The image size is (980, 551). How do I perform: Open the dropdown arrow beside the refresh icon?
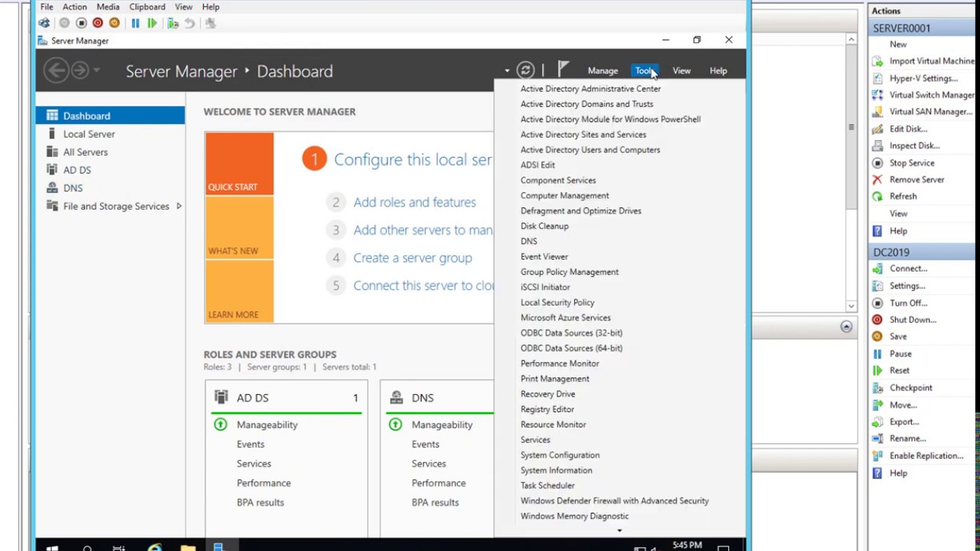507,71
